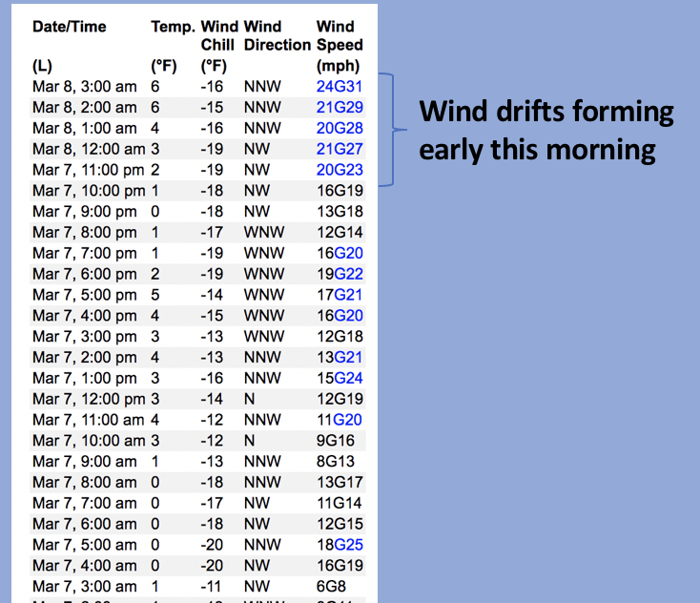This screenshot has height=603, width=700.
Task: Click the Mar 8, 3:00 am date cell
Action: (x=84, y=86)
